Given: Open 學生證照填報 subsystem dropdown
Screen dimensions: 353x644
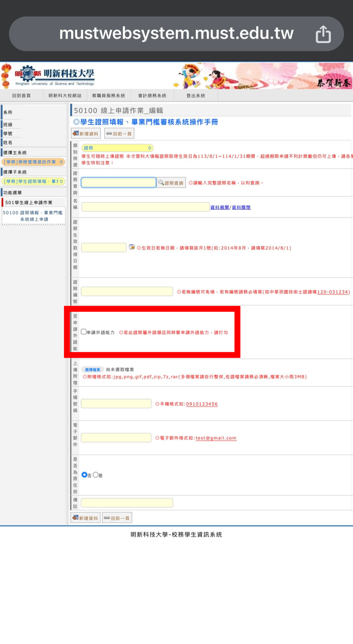Looking at the screenshot, I should (33, 181).
